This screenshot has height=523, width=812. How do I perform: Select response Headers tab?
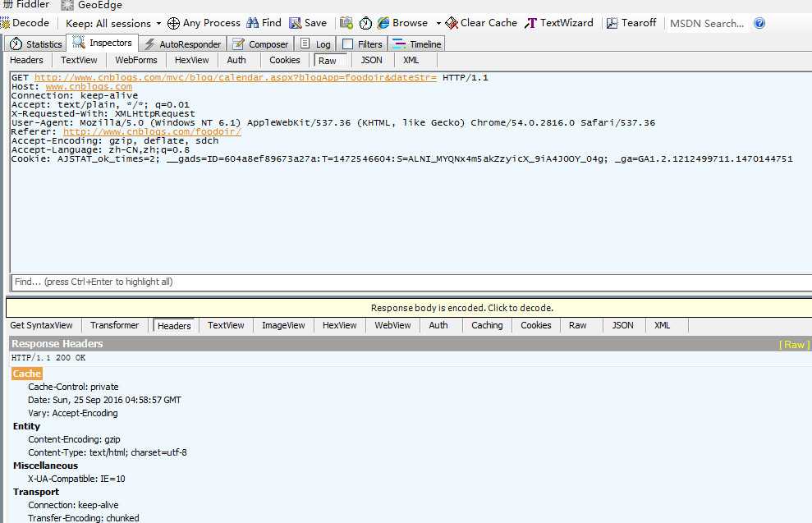[x=174, y=326]
